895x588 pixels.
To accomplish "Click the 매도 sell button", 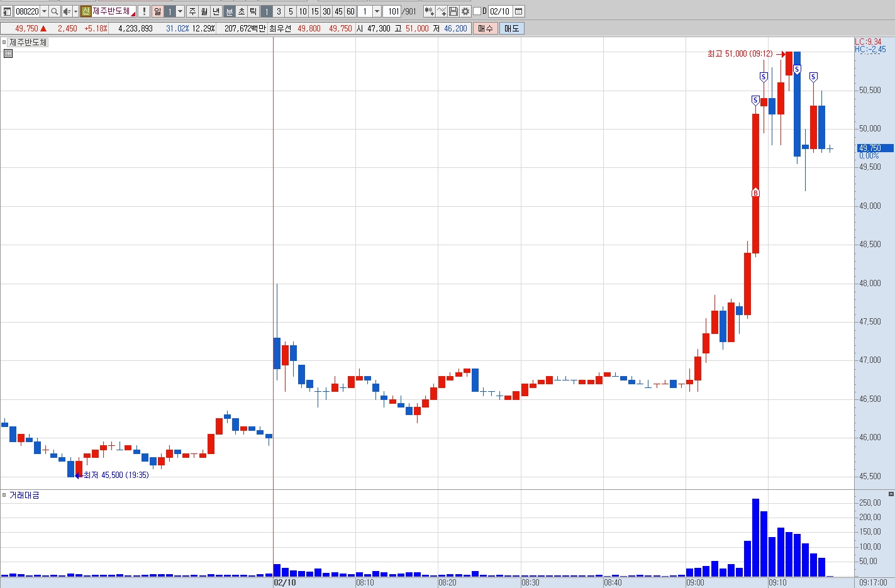I will [x=512, y=28].
